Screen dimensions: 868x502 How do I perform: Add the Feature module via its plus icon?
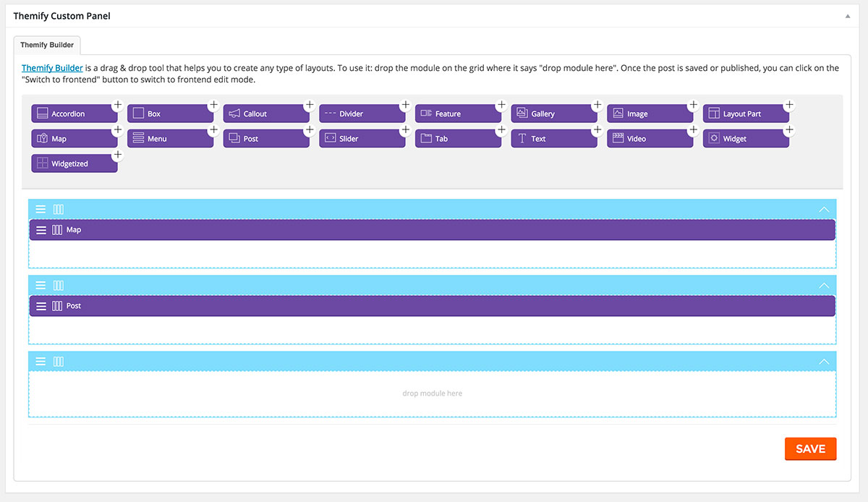click(501, 105)
